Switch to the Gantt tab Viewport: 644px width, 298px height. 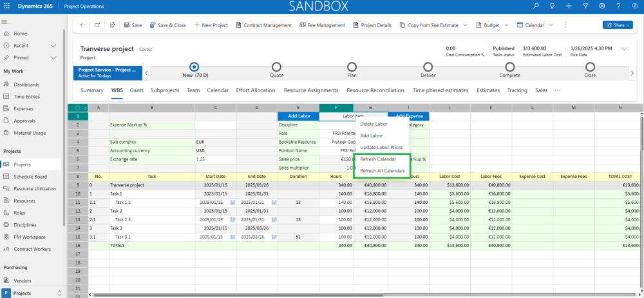point(137,90)
